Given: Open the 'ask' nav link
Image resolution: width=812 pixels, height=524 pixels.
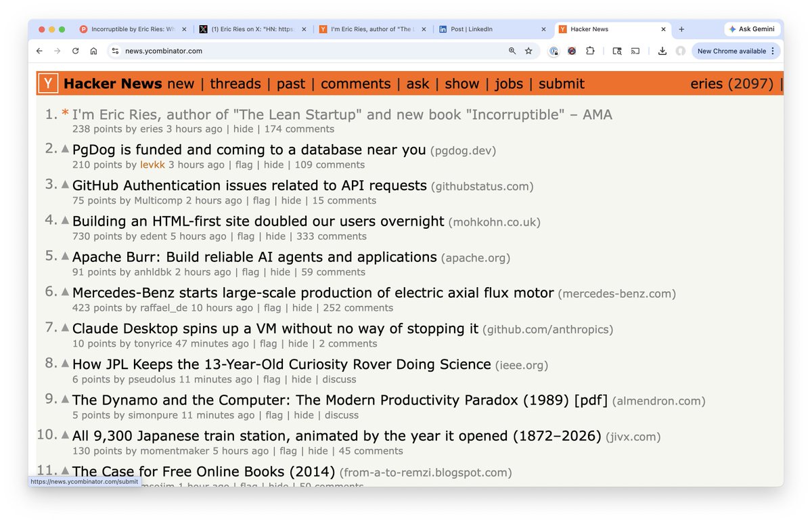Looking at the screenshot, I should click(418, 83).
